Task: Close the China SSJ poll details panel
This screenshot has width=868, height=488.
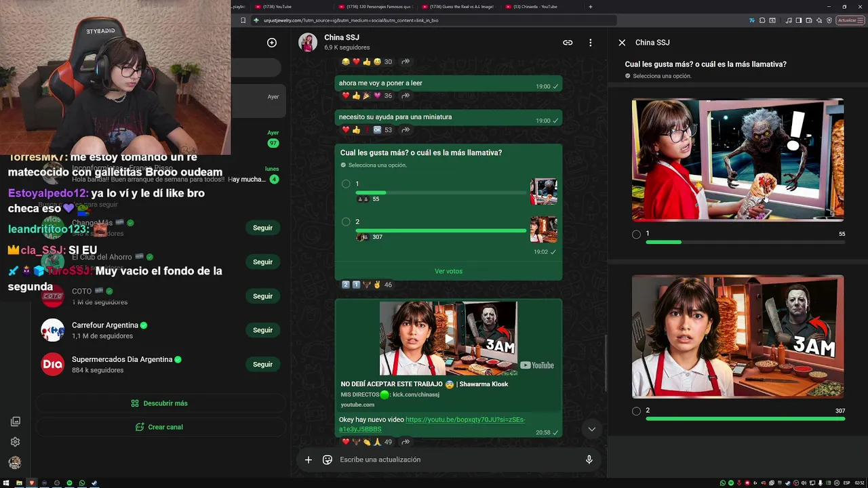Action: (622, 42)
